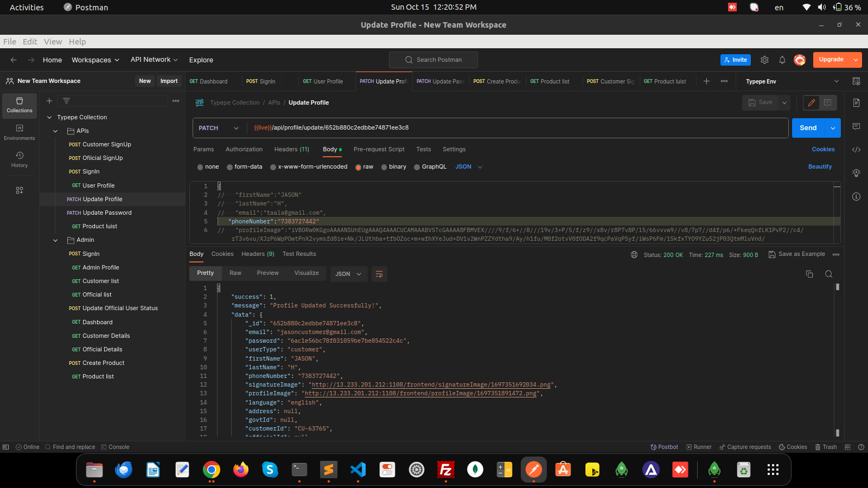This screenshot has height=488, width=868.
Task: Click the Beautify link
Action: pos(820,167)
